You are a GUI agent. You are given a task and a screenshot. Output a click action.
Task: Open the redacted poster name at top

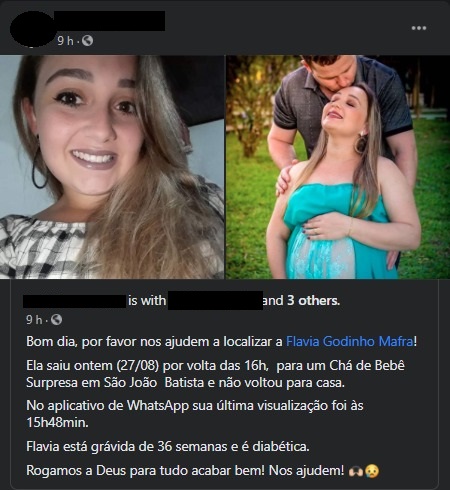109,21
